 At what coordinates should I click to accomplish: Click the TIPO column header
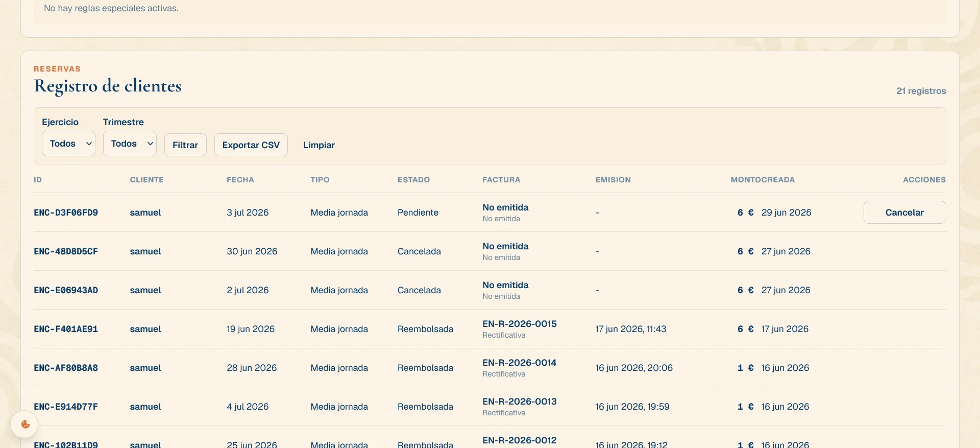click(320, 180)
